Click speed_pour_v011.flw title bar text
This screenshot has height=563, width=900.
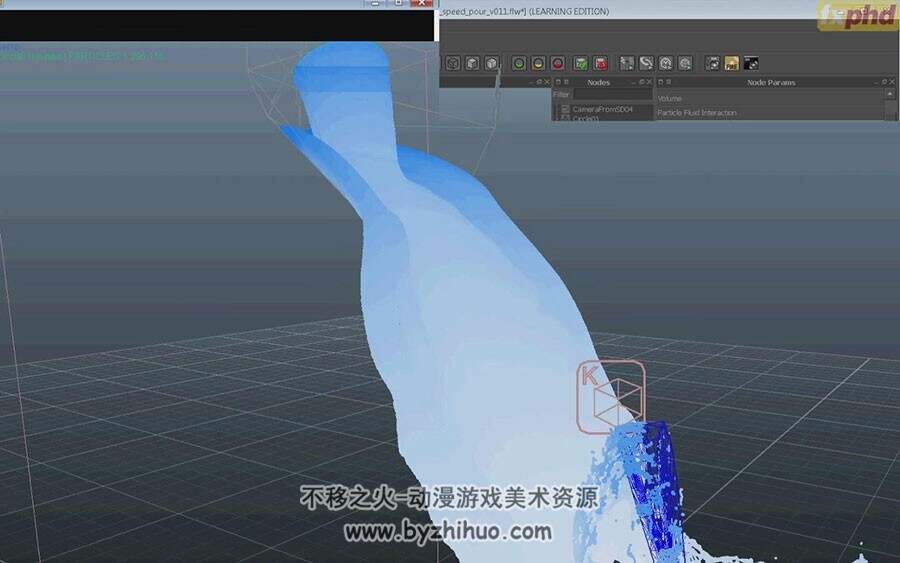[x=525, y=11]
